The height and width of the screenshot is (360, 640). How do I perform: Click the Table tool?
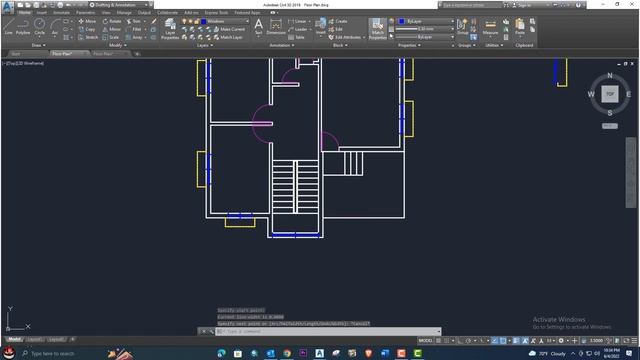296,37
